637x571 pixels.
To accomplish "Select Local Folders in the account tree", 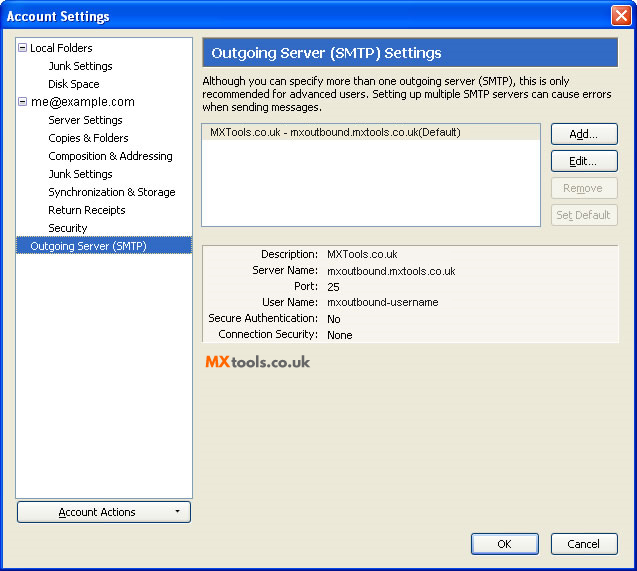I will click(x=61, y=48).
